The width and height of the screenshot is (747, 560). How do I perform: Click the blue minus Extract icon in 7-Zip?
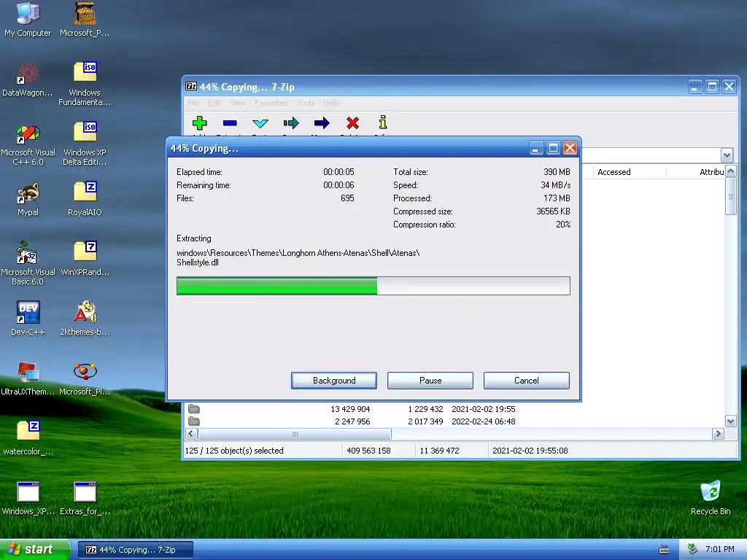pos(230,122)
